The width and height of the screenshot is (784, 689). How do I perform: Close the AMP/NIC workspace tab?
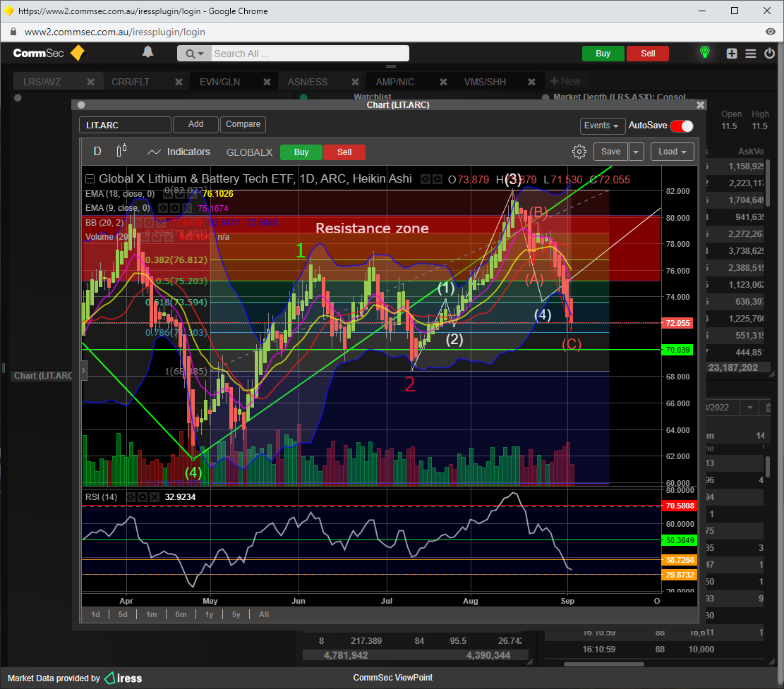(443, 81)
